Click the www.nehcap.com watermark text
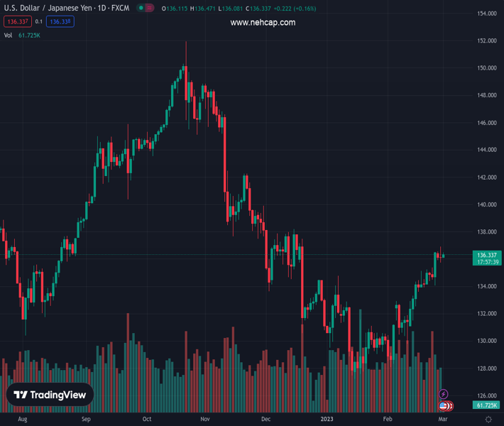The width and height of the screenshot is (504, 426). point(263,23)
